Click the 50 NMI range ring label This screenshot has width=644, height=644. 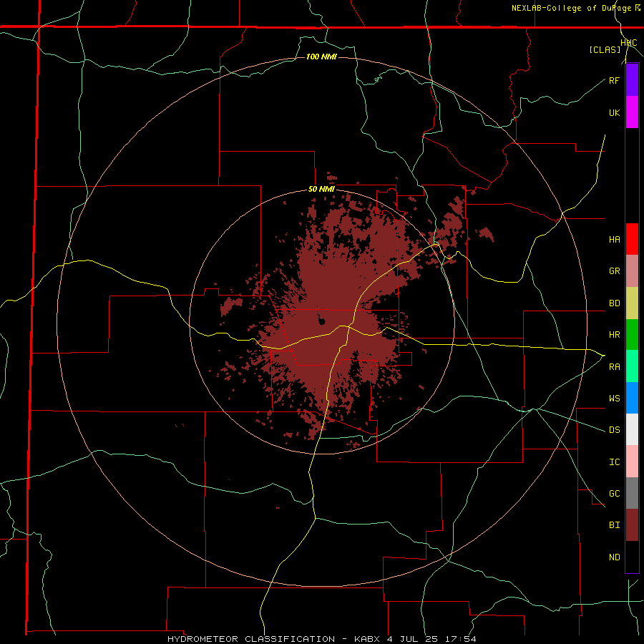[321, 190]
